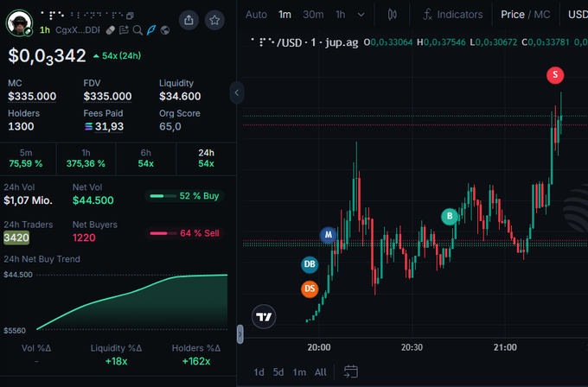Viewport: 588px width, 387px height.
Task: Click the TradingView logo button
Action: [x=264, y=317]
